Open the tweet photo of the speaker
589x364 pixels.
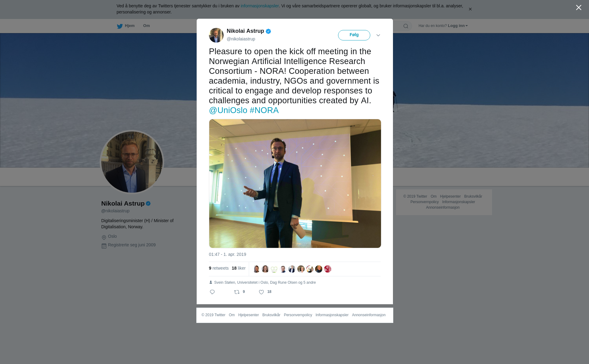point(295,184)
